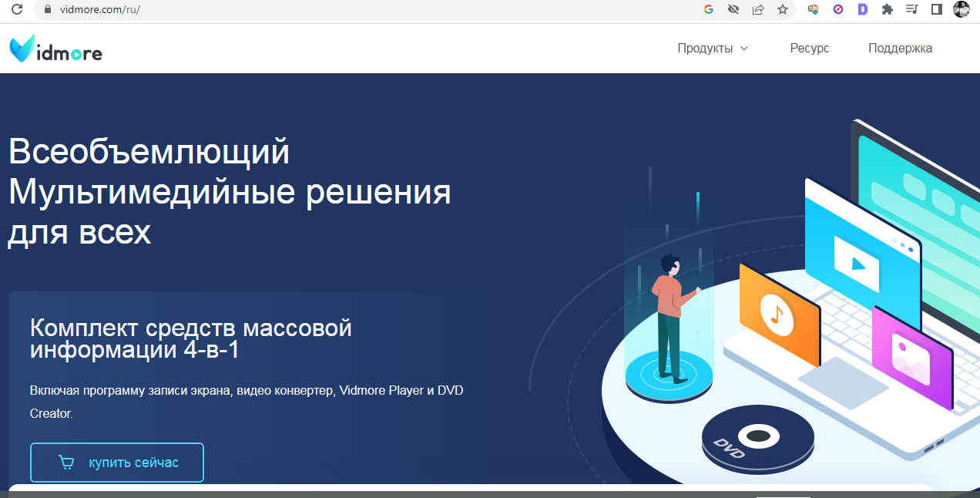Click the shopping cart icon
This screenshot has height=498, width=980.
pos(67,463)
